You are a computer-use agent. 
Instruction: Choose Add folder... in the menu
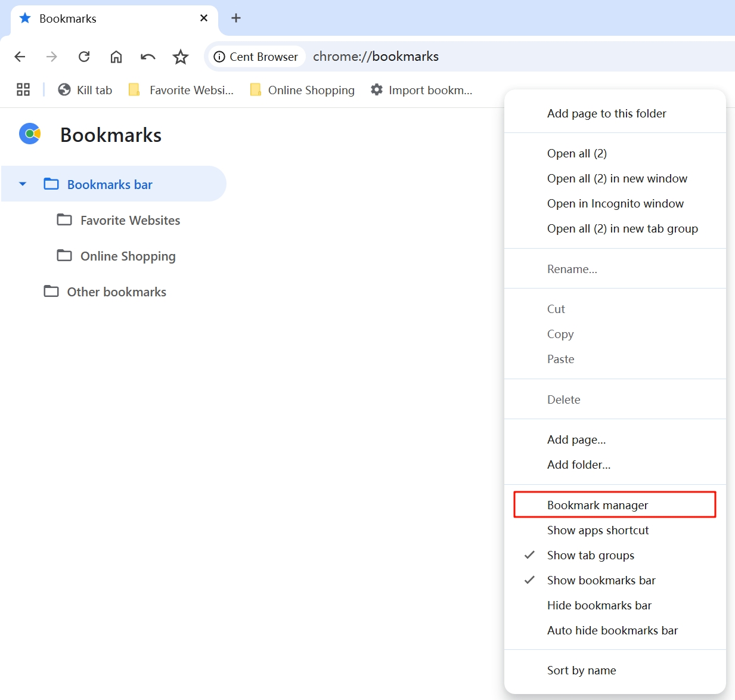[578, 464]
